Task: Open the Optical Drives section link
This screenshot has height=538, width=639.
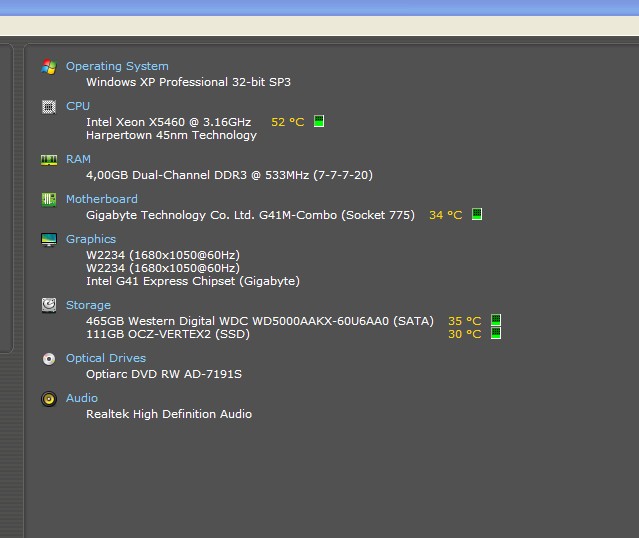Action: click(106, 358)
